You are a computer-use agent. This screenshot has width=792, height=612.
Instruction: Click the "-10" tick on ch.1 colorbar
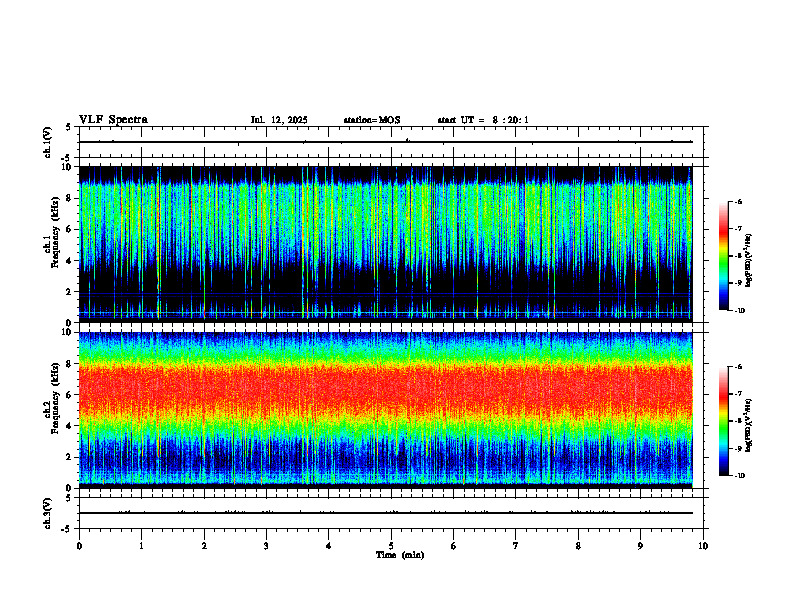click(x=739, y=311)
